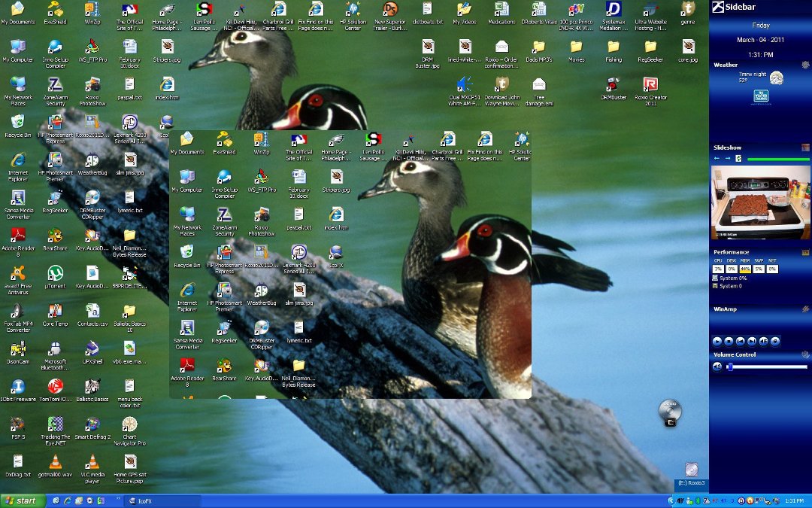Launch TomTom HOME from the desktop
This screenshot has height=508, width=812.
click(55, 387)
